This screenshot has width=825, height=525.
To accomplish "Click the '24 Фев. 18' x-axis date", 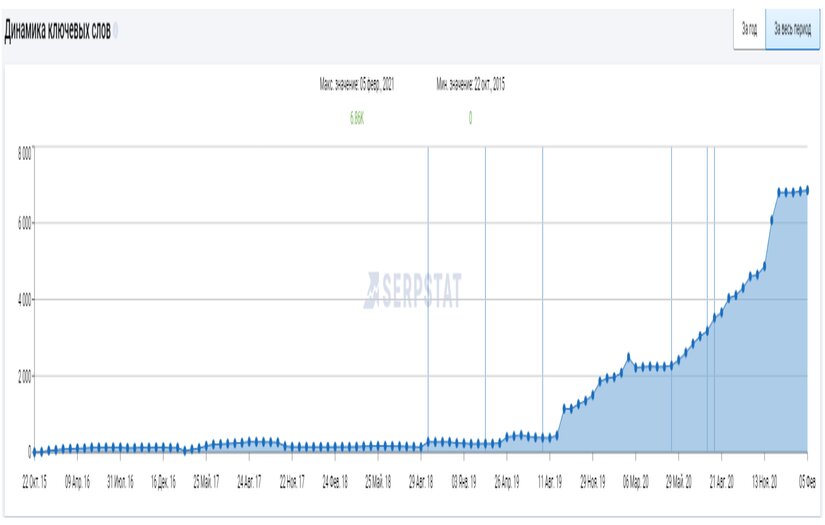I will point(335,482).
